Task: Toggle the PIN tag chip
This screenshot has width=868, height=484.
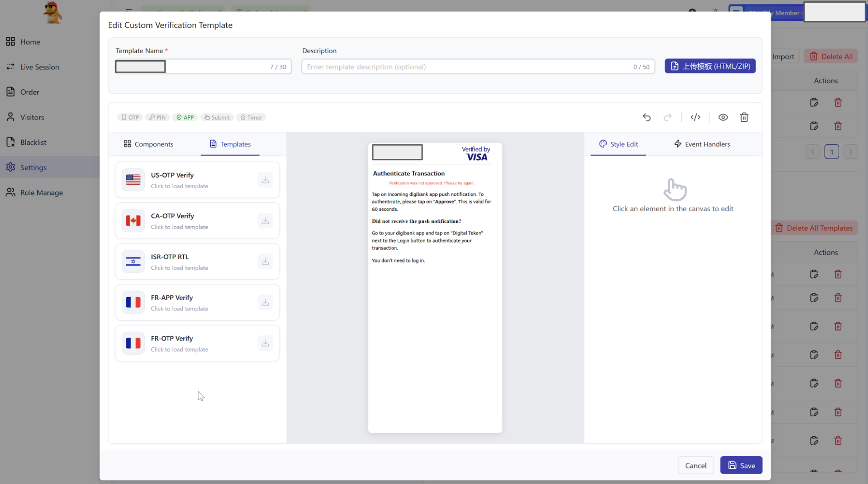Action: (x=157, y=117)
